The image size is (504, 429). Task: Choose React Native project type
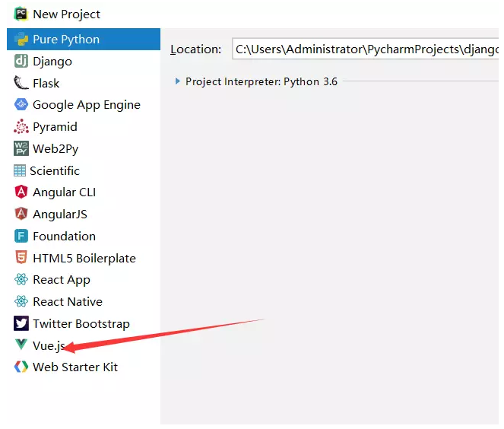(84, 301)
